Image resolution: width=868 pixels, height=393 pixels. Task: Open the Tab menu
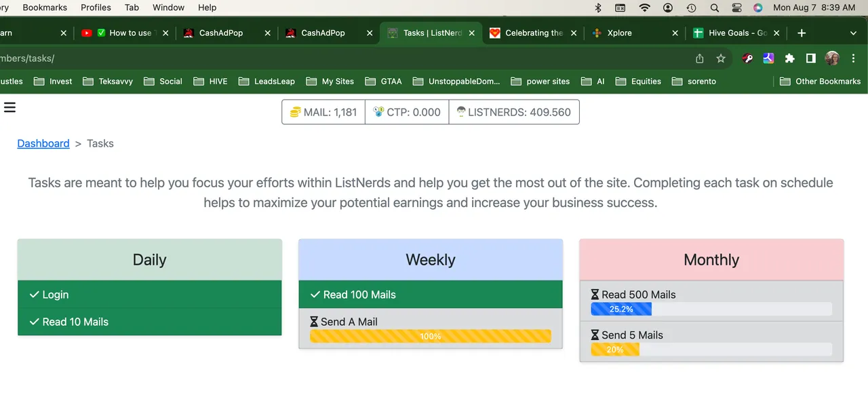coord(132,7)
